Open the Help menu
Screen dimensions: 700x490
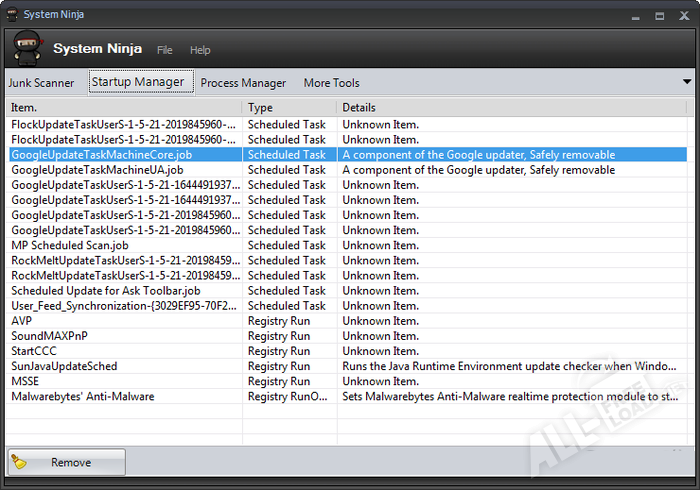coord(200,50)
